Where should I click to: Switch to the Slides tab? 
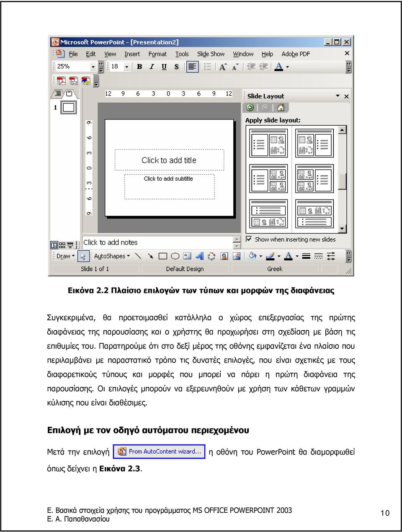click(70, 93)
